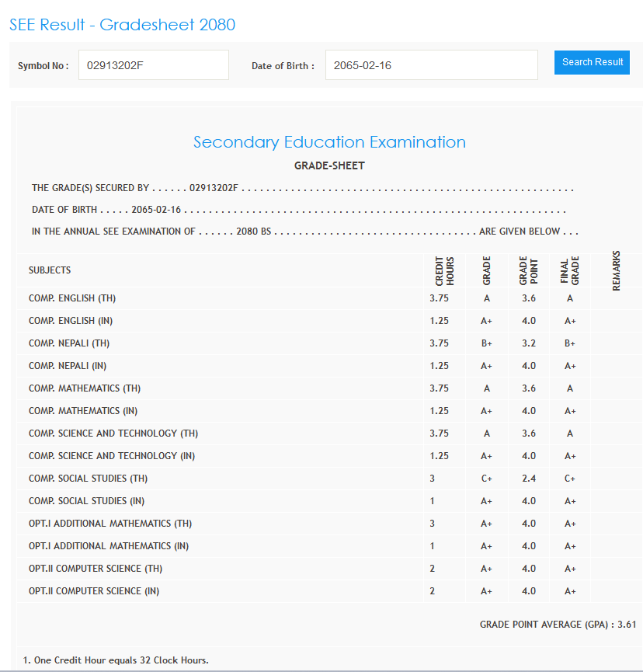Image resolution: width=643 pixels, height=672 pixels.
Task: Click the Date of Birth input field
Action: point(431,65)
